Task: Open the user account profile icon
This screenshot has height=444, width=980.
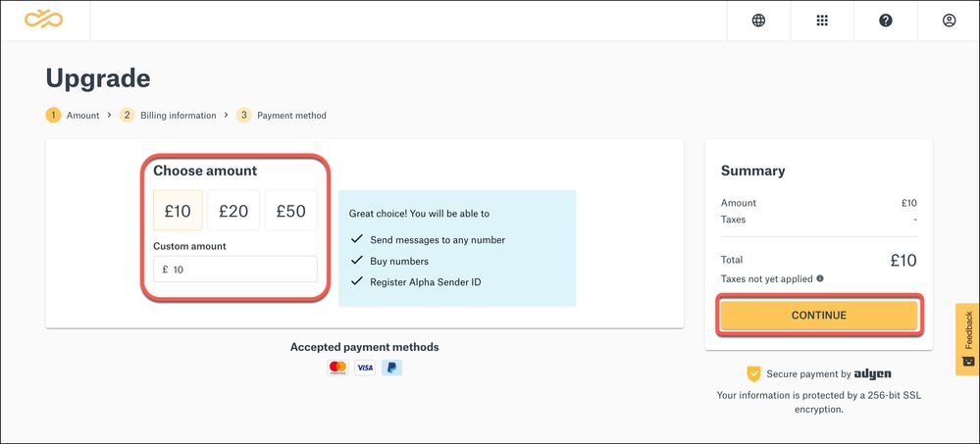Action: tap(949, 21)
